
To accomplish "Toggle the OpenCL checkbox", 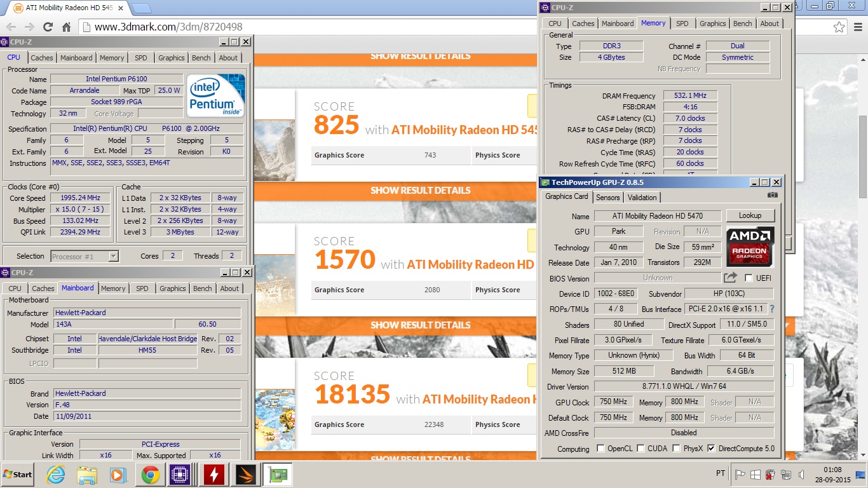I will click(x=600, y=449).
